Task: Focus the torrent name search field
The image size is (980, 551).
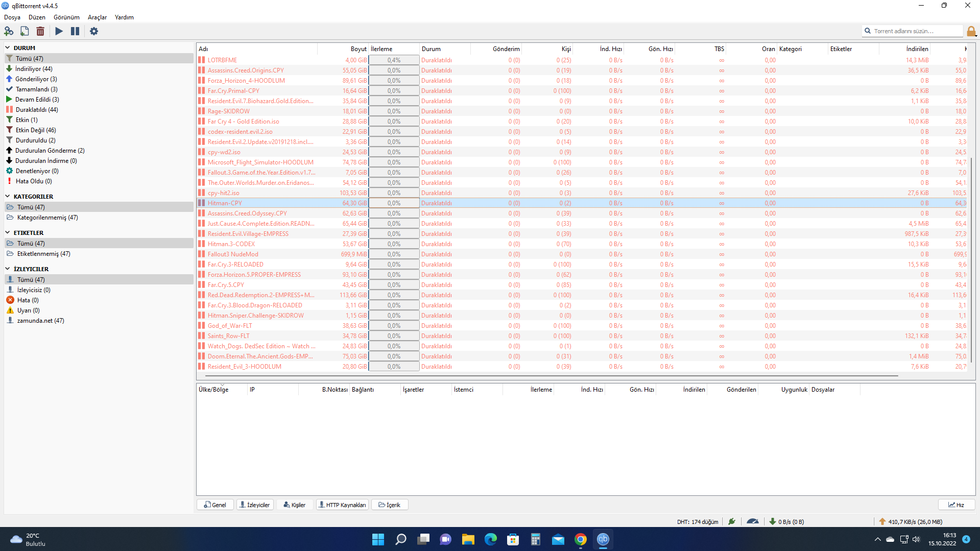Action: pos(912,31)
